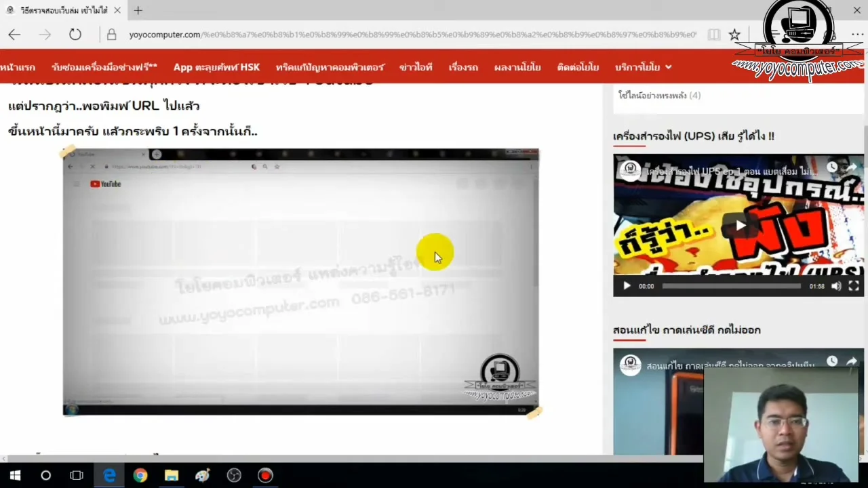The image size is (868, 488).
Task: Select the current browser tab title
Action: pyautogui.click(x=64, y=10)
